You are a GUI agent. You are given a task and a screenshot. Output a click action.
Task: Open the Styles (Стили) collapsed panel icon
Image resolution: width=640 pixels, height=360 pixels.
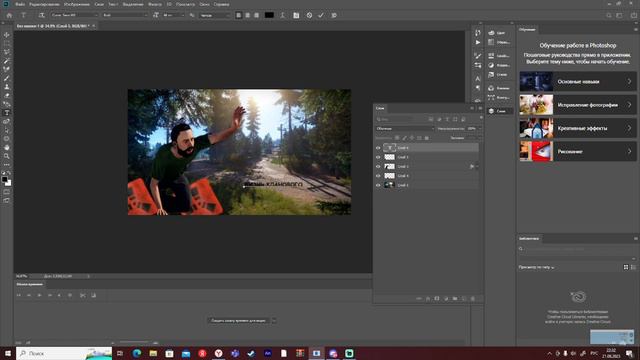click(x=491, y=75)
